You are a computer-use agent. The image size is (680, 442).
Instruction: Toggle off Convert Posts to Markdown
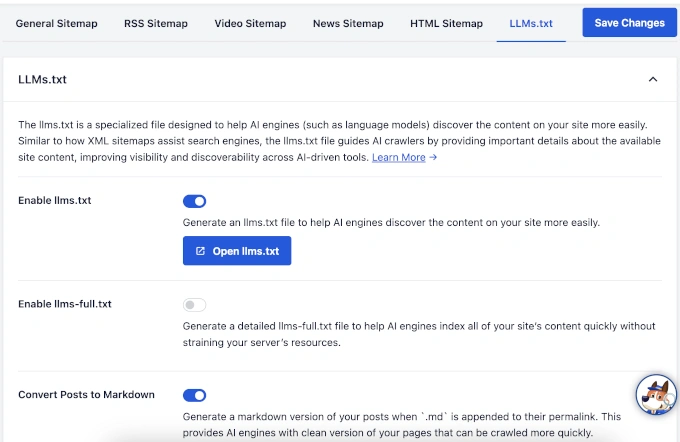(x=194, y=396)
